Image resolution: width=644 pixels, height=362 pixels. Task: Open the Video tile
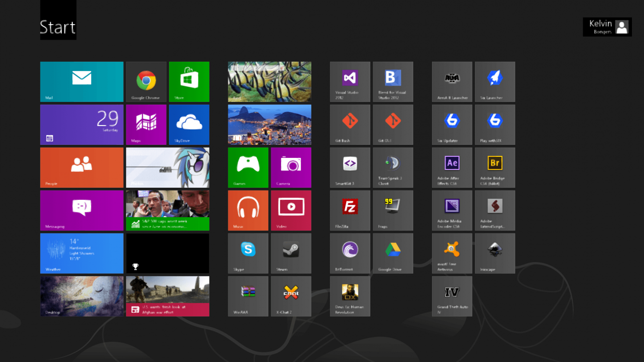[291, 210]
